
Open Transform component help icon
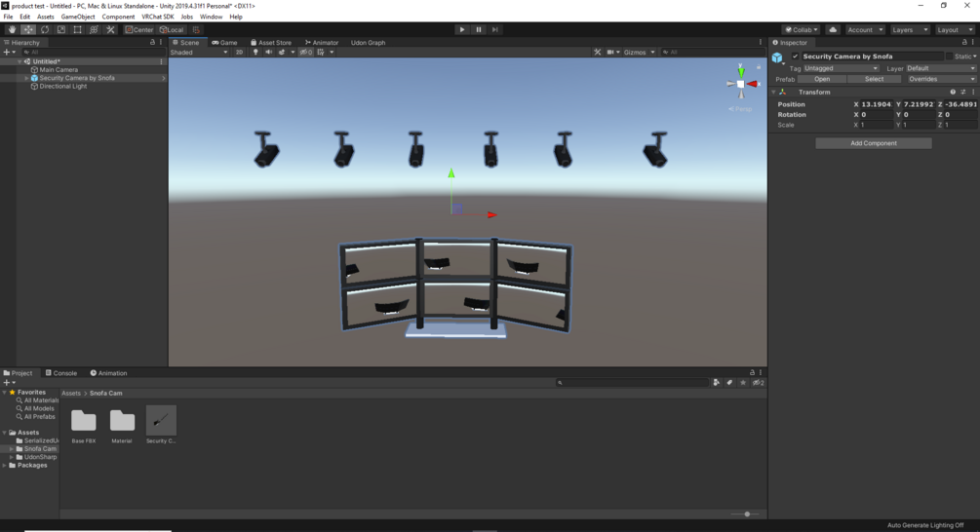pos(953,92)
